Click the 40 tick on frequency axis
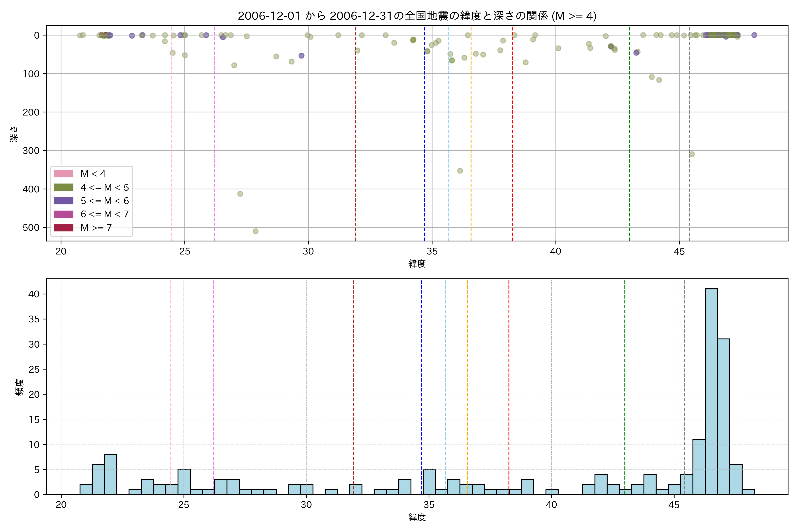Viewport: 798px width, 532px height. pos(34,294)
